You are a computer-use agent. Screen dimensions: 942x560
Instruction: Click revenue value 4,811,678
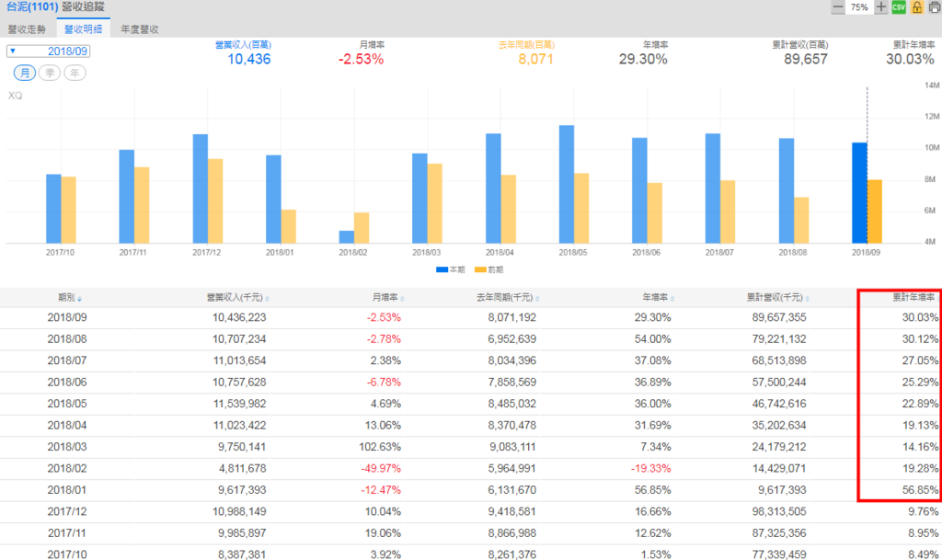click(242, 469)
